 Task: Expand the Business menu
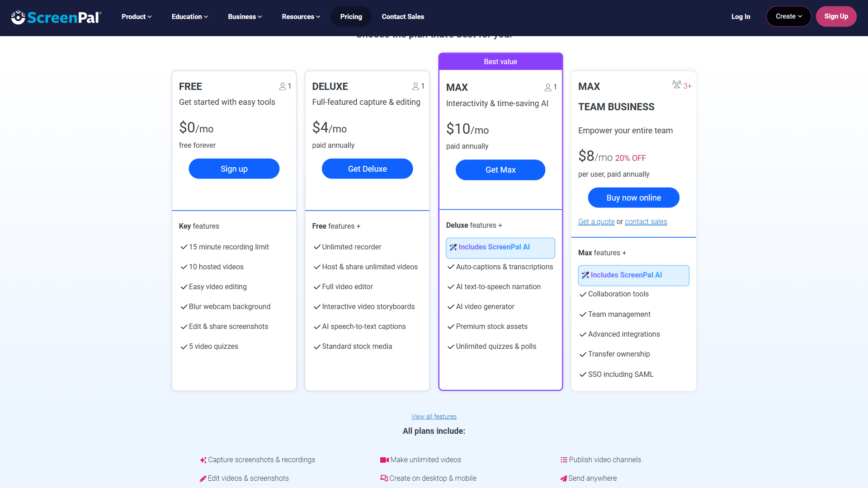click(x=245, y=17)
